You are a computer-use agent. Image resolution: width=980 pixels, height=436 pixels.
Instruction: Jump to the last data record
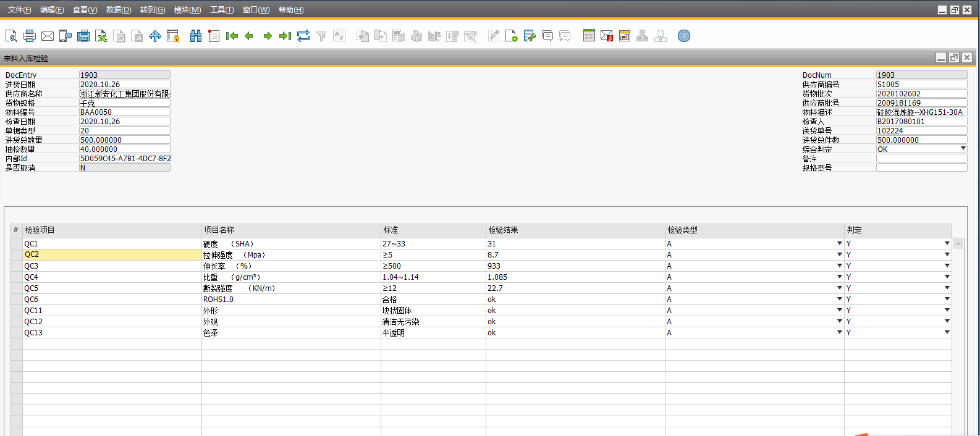285,36
